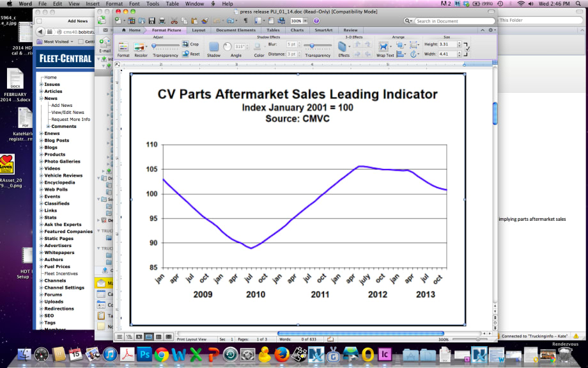Open Google Chrome from the Dock

click(162, 354)
